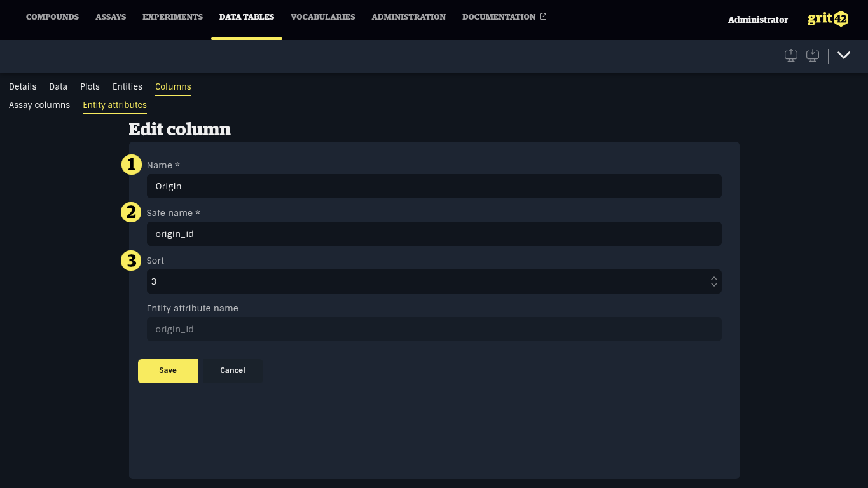The height and width of the screenshot is (488, 868).
Task: Click the yellow number 1 badge
Action: 132,165
